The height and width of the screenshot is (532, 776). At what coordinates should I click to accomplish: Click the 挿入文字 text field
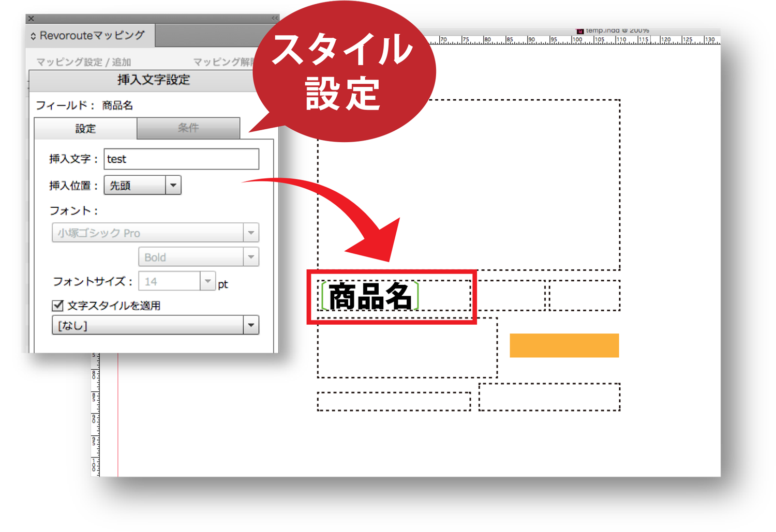click(181, 159)
